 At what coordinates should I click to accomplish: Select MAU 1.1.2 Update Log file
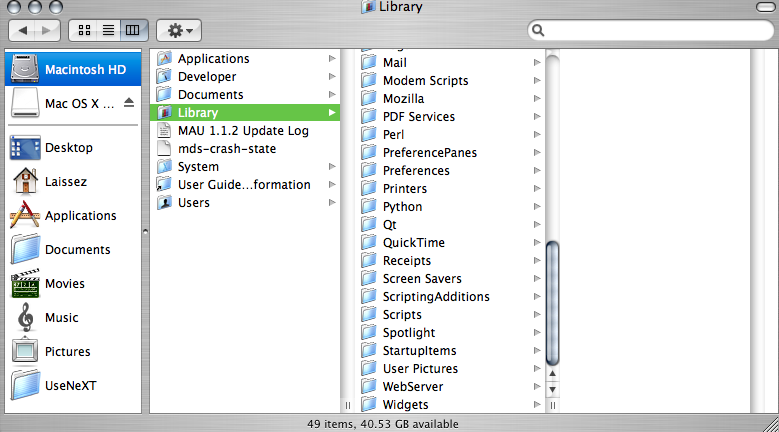245,131
